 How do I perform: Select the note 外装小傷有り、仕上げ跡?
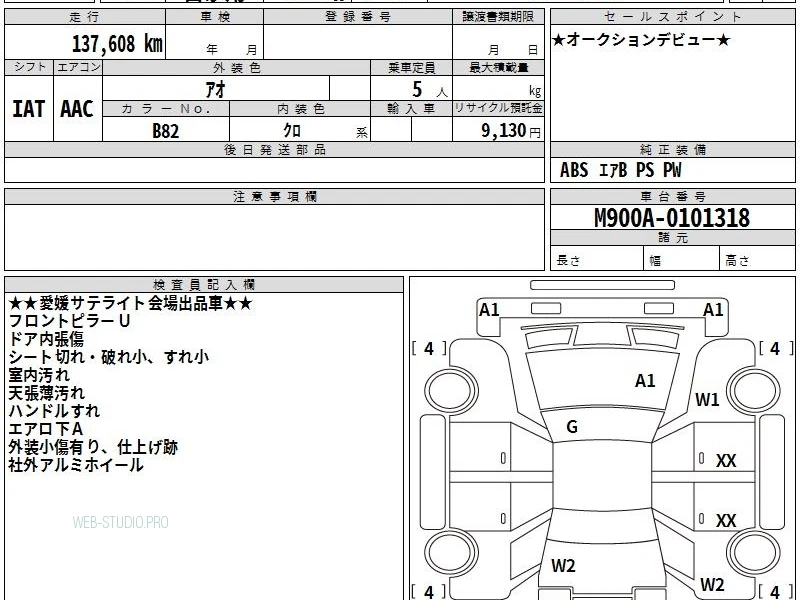[x=93, y=447]
